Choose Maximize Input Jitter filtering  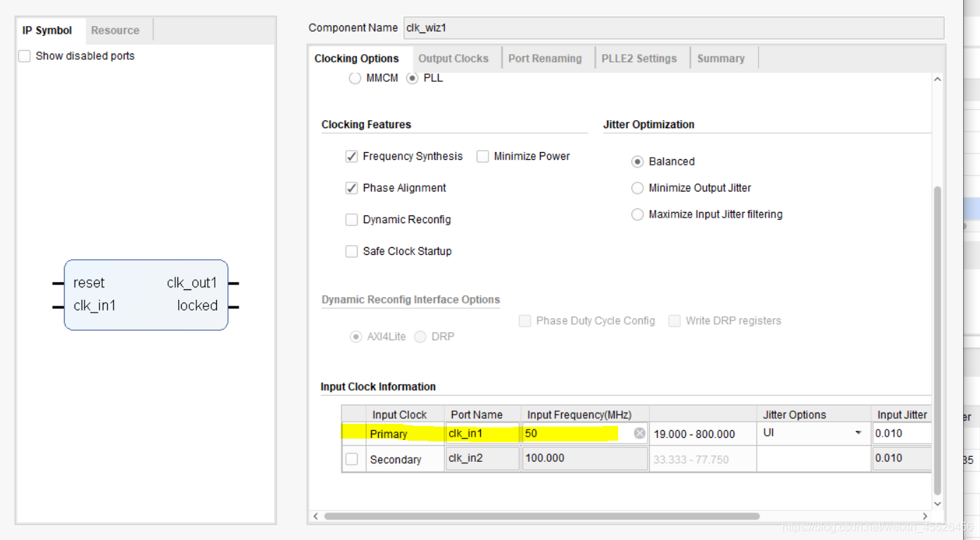coord(637,214)
